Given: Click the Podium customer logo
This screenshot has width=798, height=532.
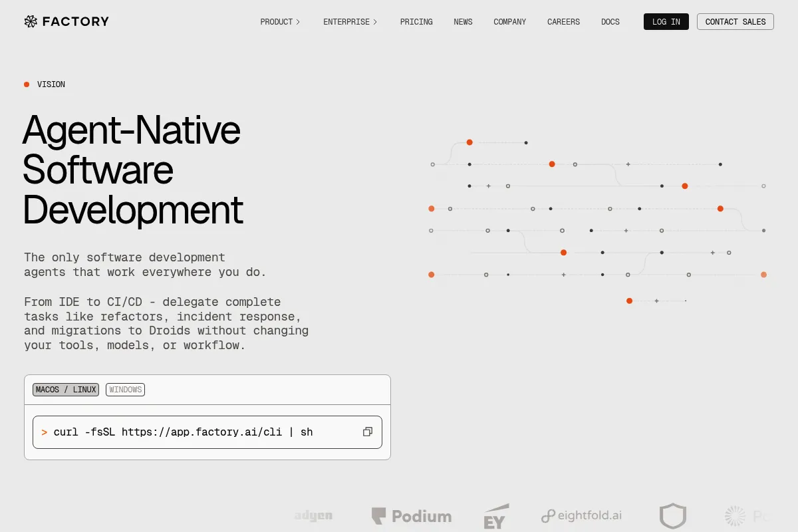Looking at the screenshot, I should coord(412,516).
